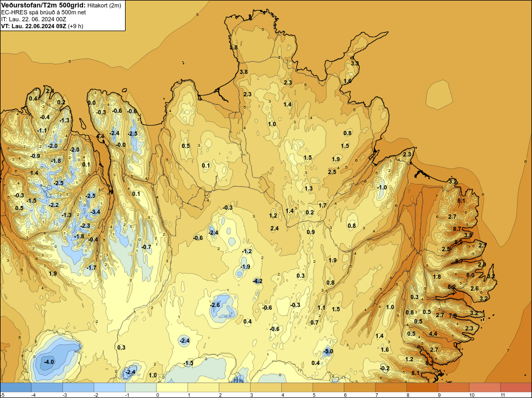Pick the 4 to 5 legend color swatch
The height and width of the screenshot is (398, 532).
point(297,387)
